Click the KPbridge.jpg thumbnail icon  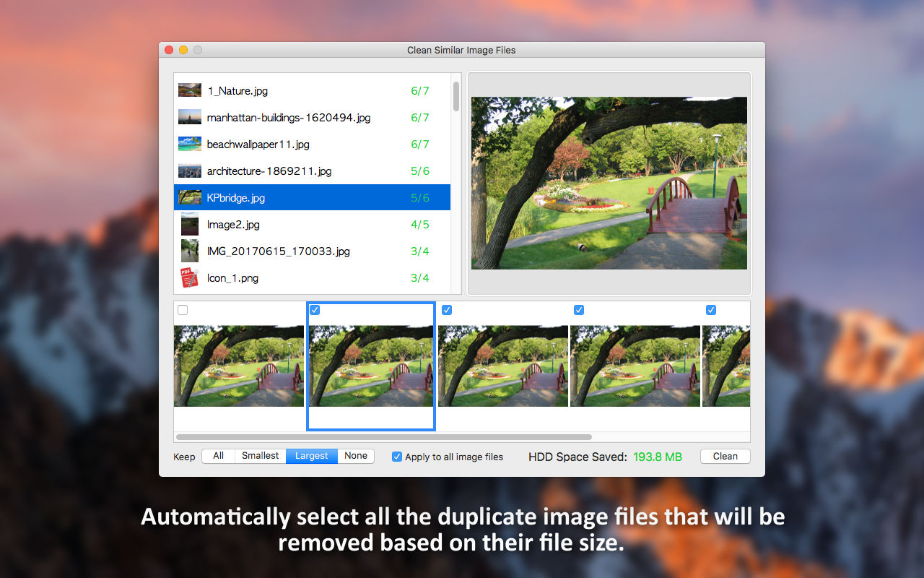click(x=190, y=197)
